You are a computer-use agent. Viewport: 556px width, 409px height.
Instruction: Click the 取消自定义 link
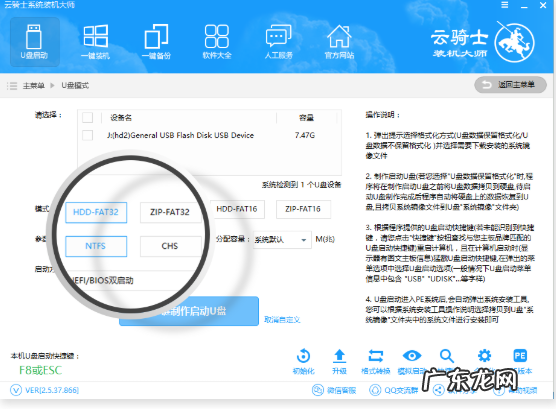click(x=282, y=320)
